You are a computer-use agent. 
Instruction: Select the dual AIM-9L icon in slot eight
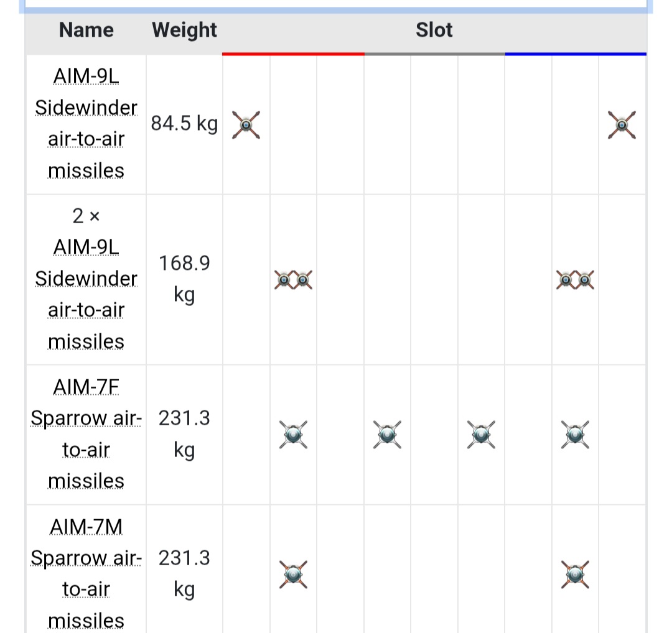pos(575,280)
